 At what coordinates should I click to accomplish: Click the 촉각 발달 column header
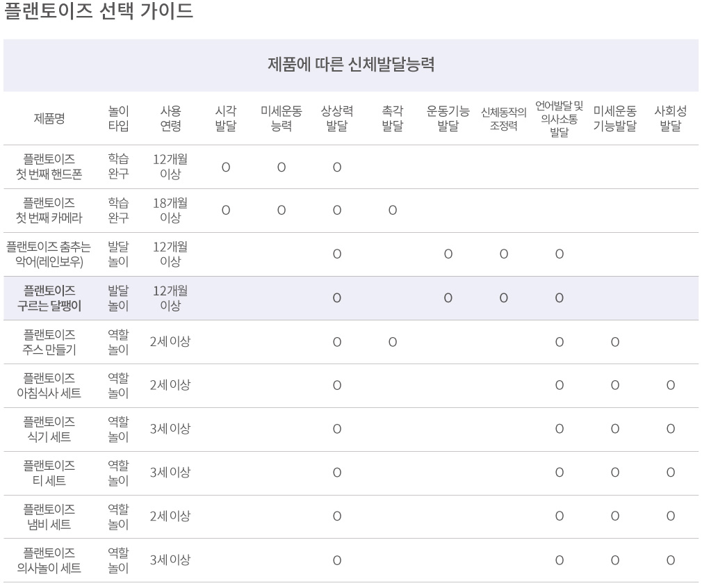(x=393, y=118)
